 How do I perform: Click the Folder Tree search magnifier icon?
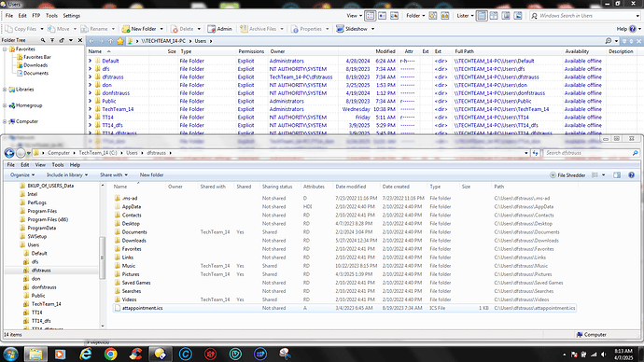click(x=43, y=40)
